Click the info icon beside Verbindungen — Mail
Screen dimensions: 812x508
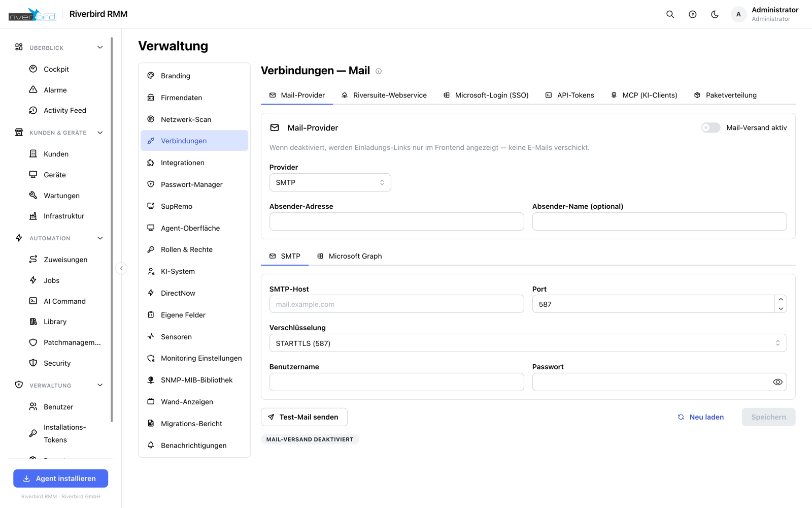[379, 71]
